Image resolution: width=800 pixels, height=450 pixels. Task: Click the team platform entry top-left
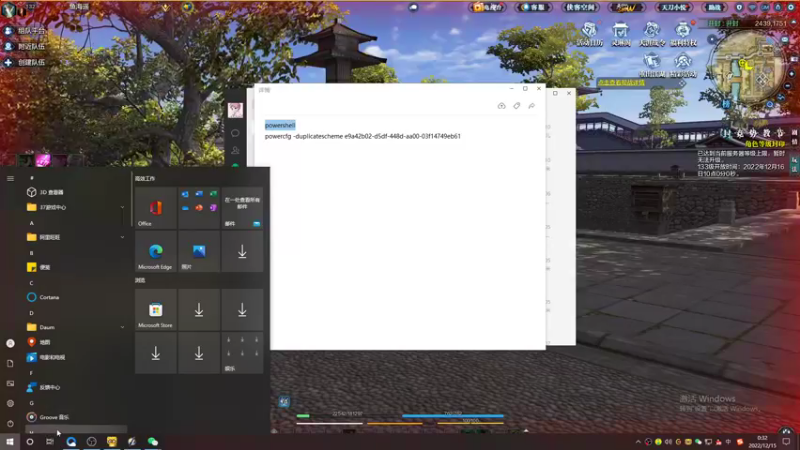[25, 31]
